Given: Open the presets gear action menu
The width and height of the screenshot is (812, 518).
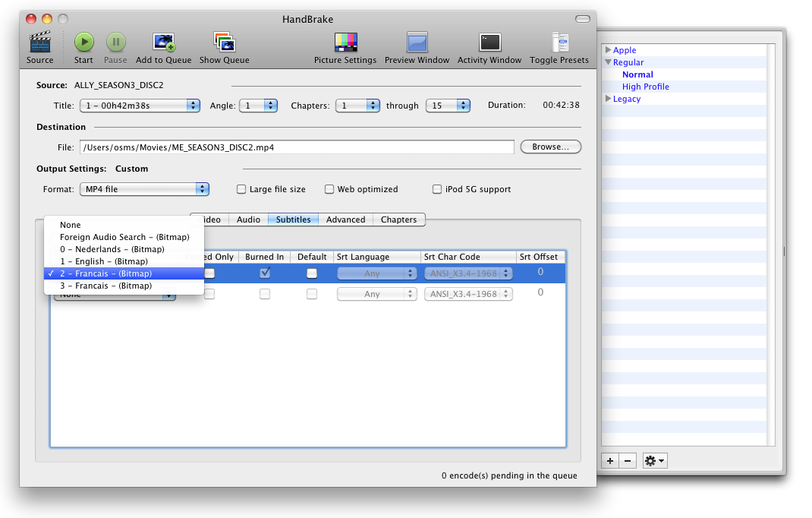Looking at the screenshot, I should coord(655,460).
